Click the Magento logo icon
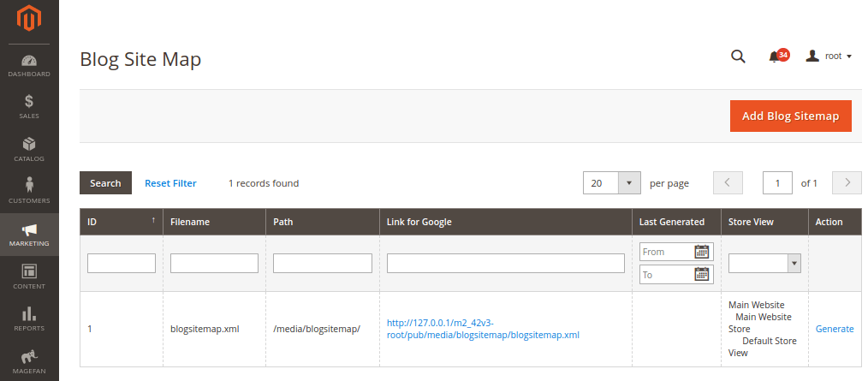 click(29, 18)
